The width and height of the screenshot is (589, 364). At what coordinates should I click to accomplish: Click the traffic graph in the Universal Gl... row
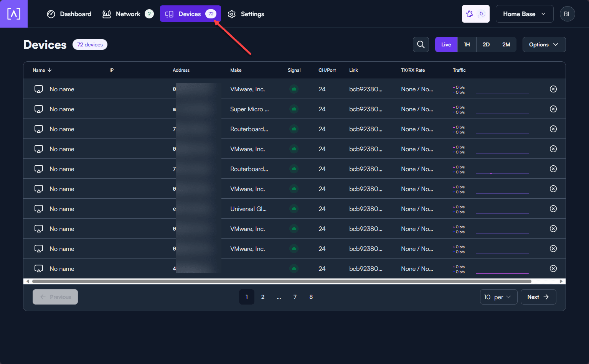point(502,209)
